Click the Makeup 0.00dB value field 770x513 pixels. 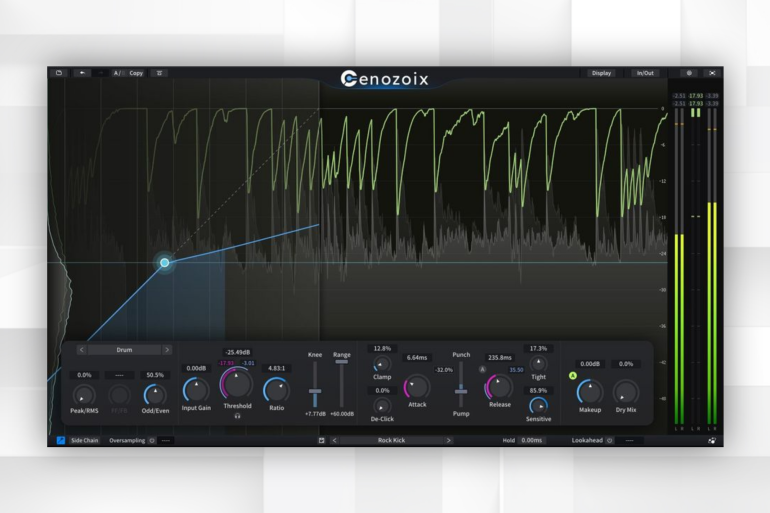coord(590,364)
